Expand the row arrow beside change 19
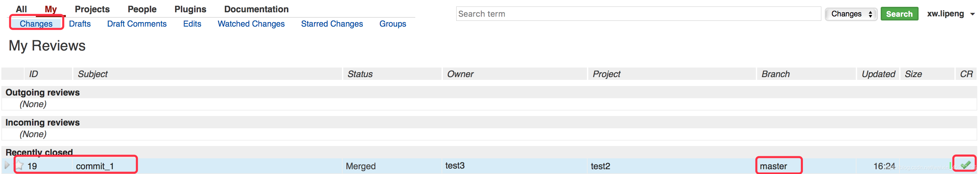 (7, 165)
